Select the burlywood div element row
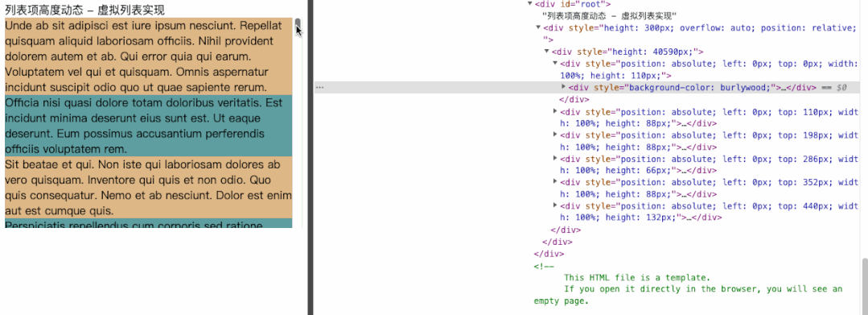The image size is (868, 315). (586, 88)
